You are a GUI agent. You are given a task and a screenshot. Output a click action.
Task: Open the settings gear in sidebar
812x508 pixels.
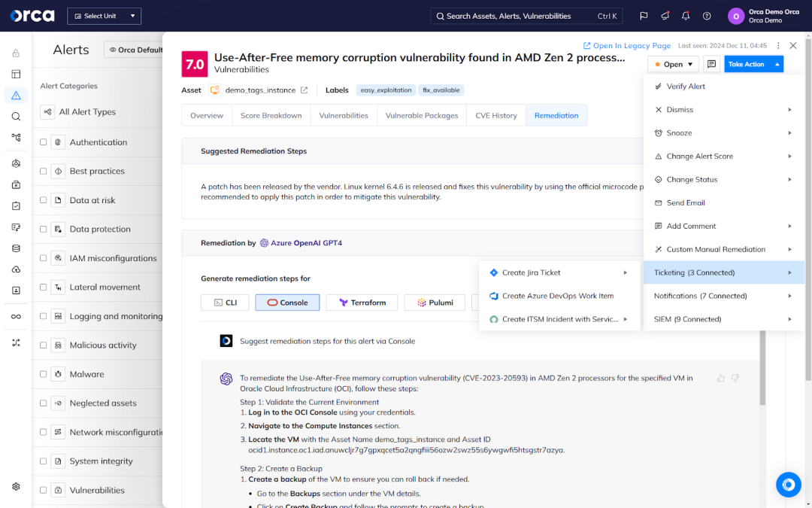[x=16, y=487]
